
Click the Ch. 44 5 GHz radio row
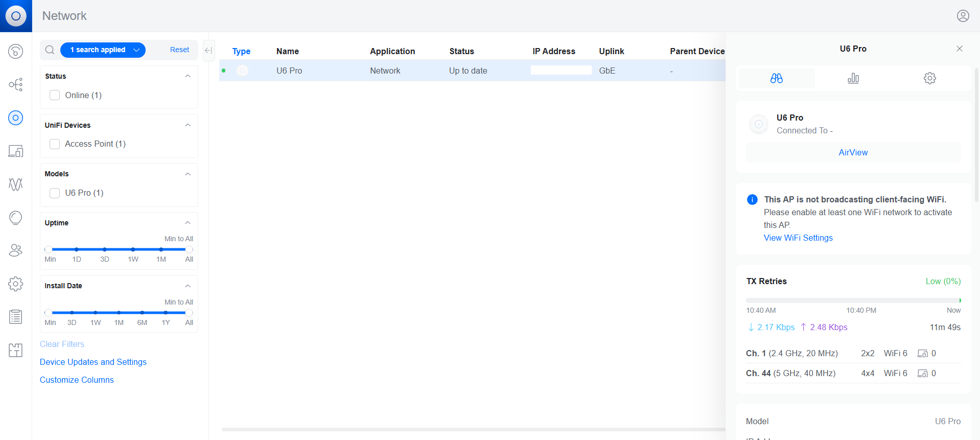click(853, 374)
